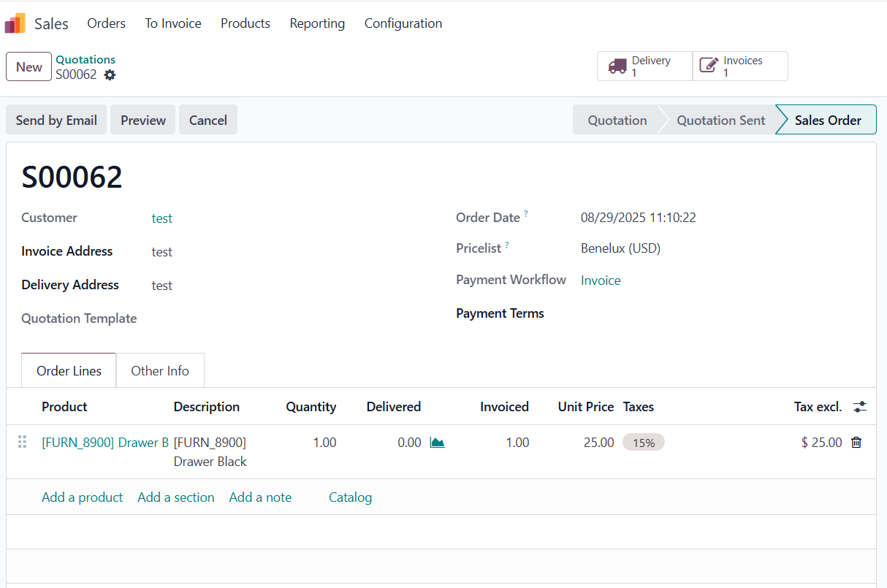
Task: Click the drag handle dots on the order line
Action: pos(22,442)
